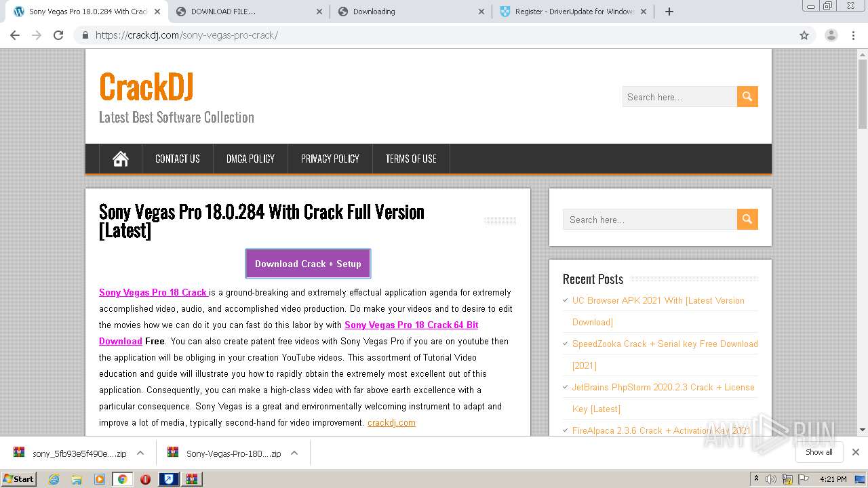This screenshot has height=488, width=868.
Task: Click the Sony Vegas Pro article heading
Action: coord(262,221)
